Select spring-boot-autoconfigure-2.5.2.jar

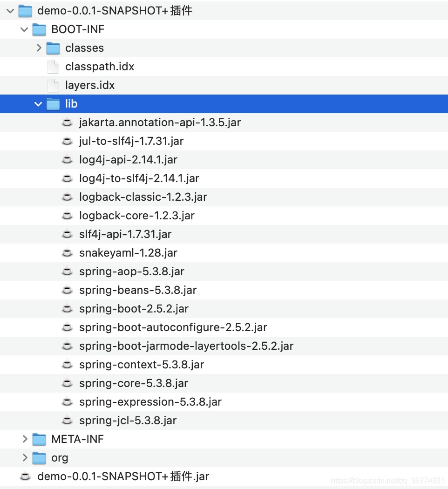click(174, 327)
